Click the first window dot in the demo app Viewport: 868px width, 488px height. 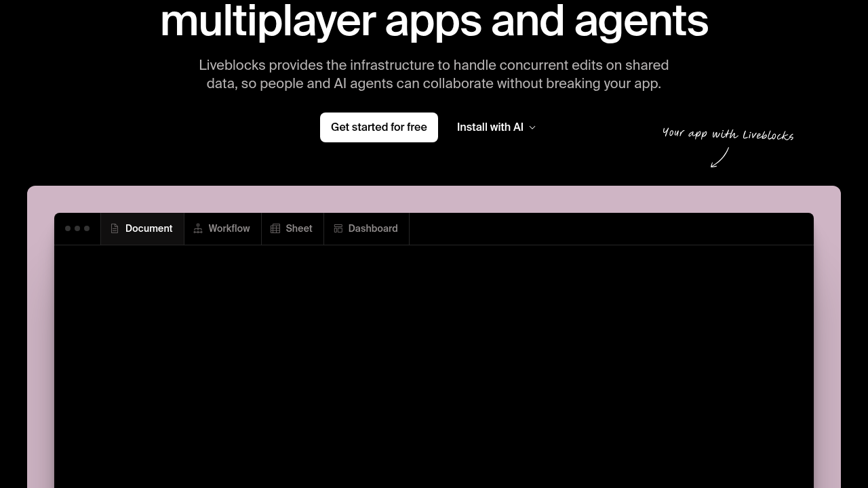(x=68, y=228)
